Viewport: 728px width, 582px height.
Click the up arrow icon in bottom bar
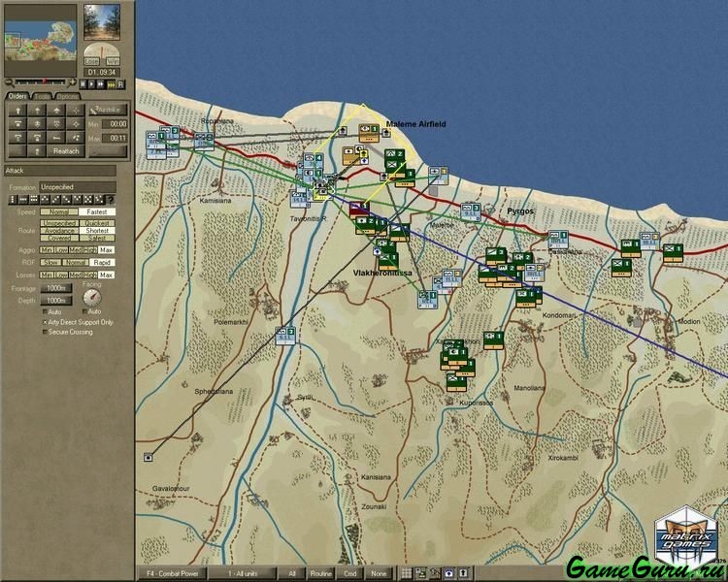[x=463, y=573]
